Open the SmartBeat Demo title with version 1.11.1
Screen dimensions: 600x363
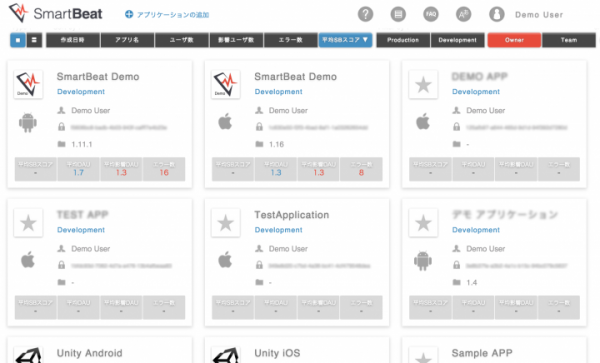(x=98, y=77)
